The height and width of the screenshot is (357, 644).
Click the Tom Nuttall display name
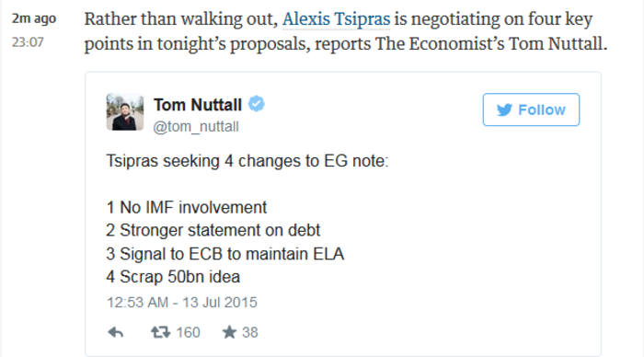click(198, 105)
